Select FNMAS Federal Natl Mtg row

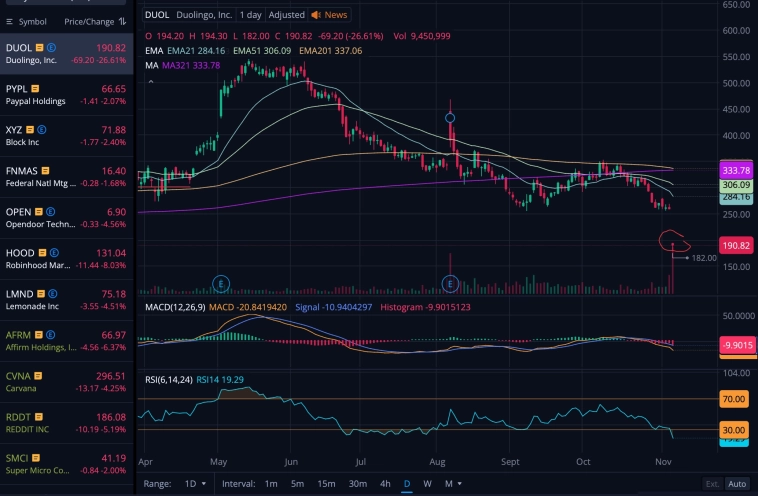tap(67, 177)
